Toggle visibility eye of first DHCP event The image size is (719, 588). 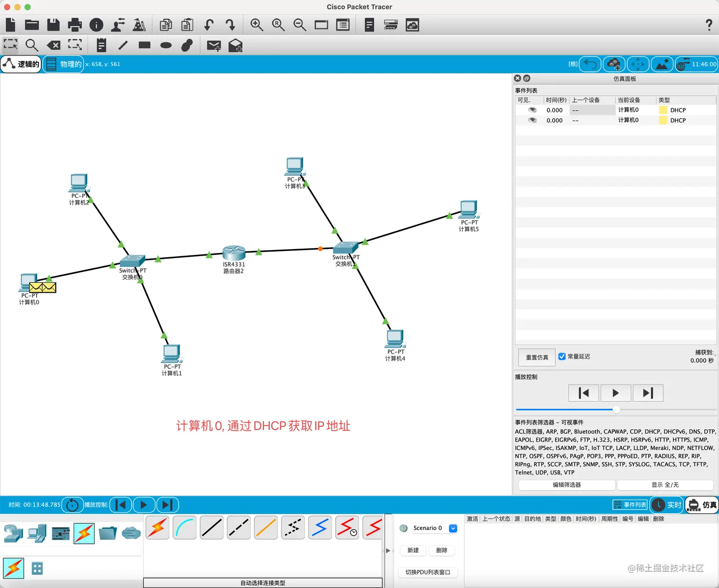(532, 110)
